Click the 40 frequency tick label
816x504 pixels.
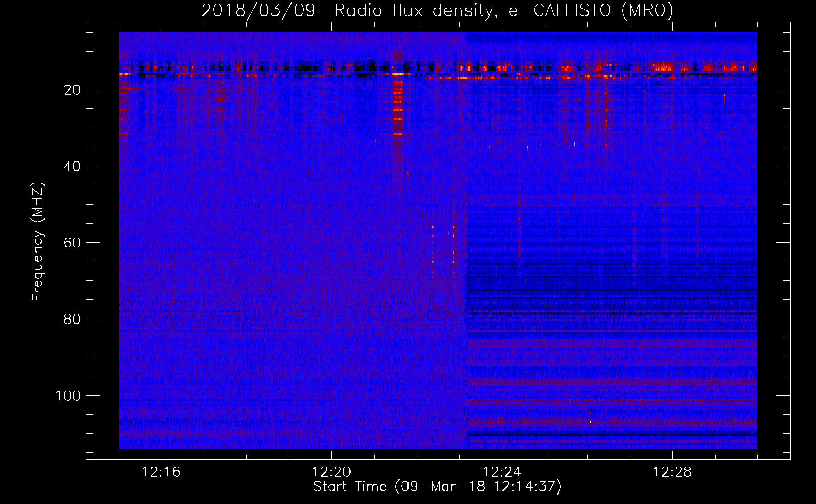click(72, 166)
